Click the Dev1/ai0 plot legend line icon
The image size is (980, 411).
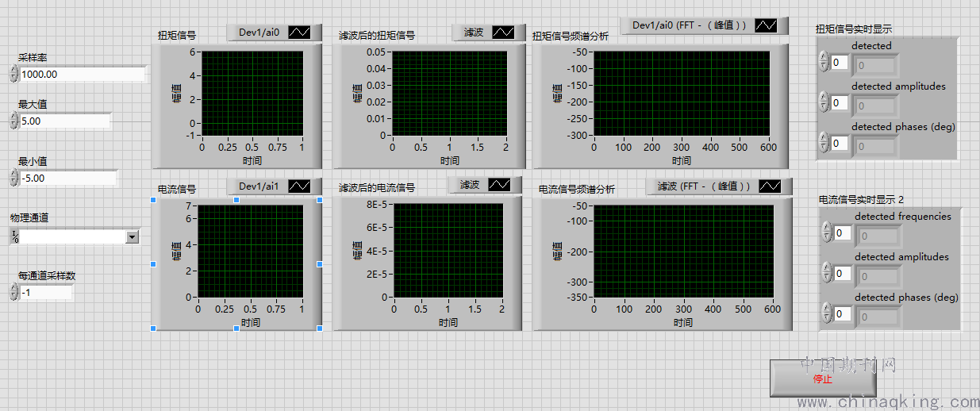[299, 33]
